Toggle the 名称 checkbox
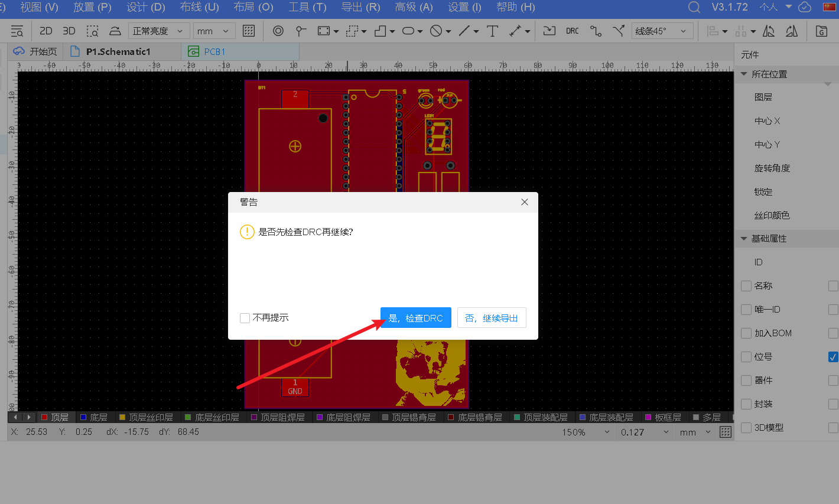This screenshot has width=839, height=504. coord(746,286)
